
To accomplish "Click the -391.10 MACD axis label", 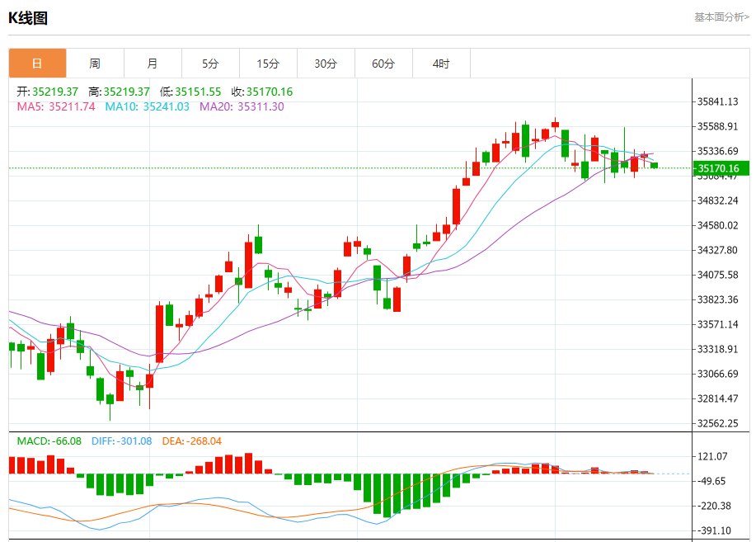I will [714, 531].
